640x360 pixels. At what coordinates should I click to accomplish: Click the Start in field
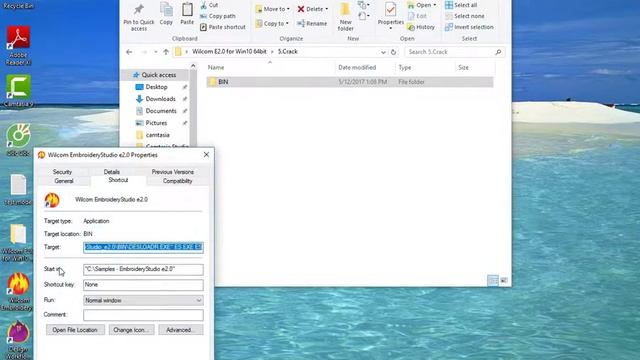pyautogui.click(x=143, y=269)
